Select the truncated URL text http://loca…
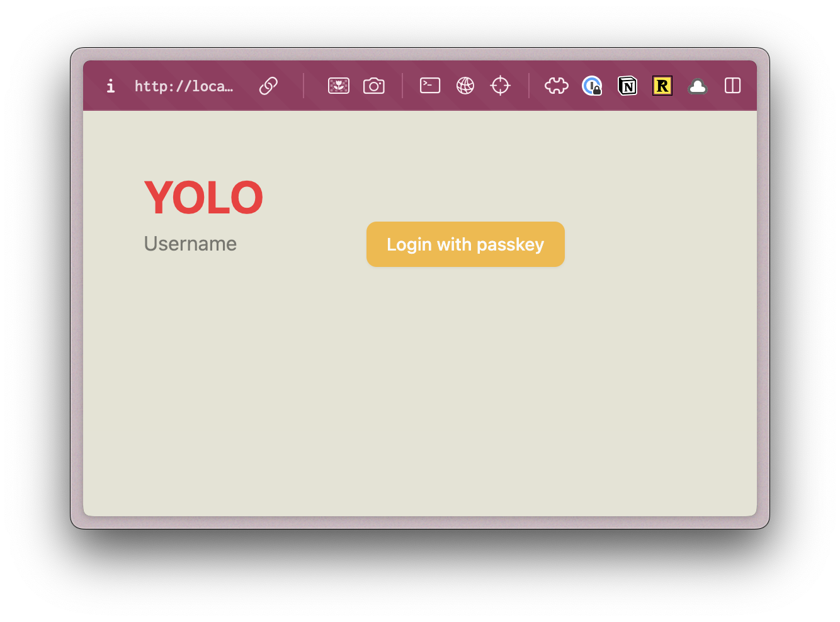The width and height of the screenshot is (840, 622). tap(183, 86)
